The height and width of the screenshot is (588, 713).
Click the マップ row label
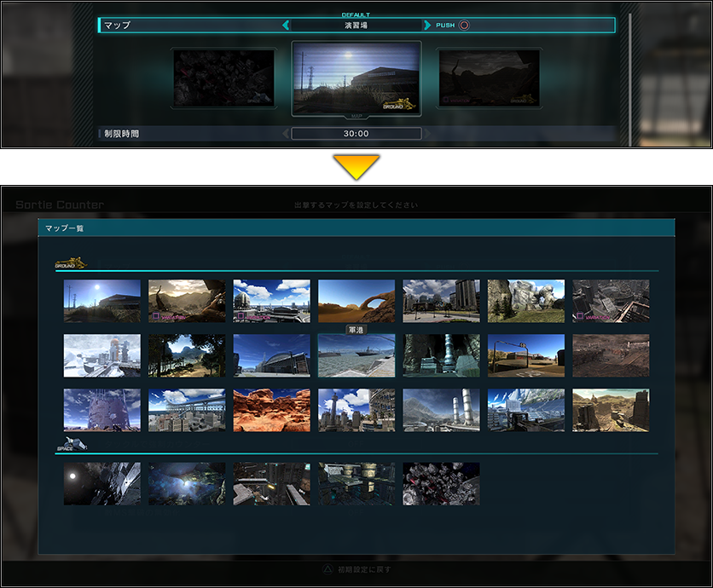click(118, 25)
